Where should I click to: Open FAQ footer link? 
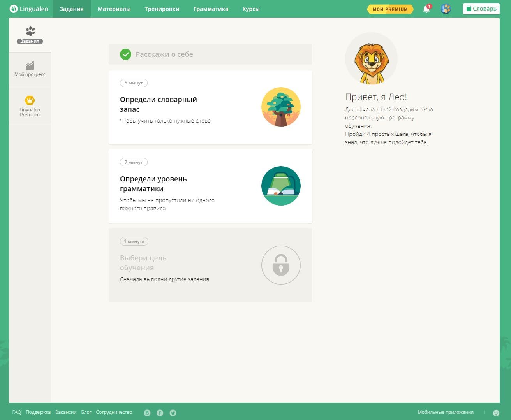[17, 412]
